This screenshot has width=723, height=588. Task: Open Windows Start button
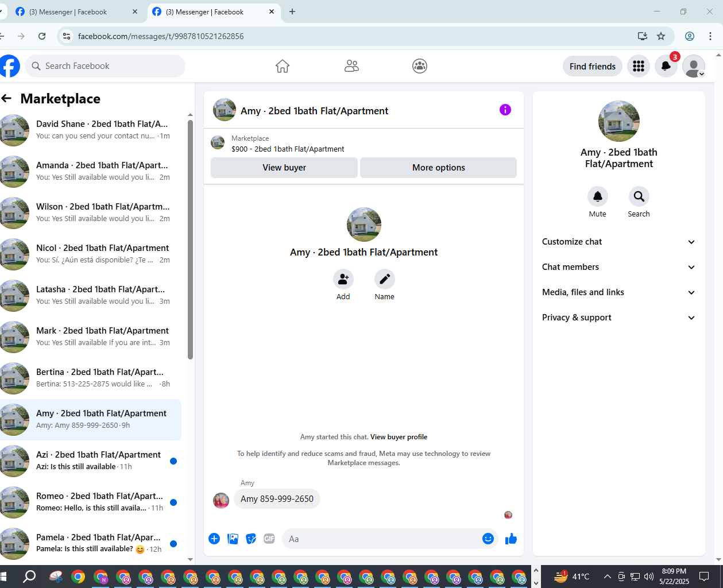[x=3, y=577]
